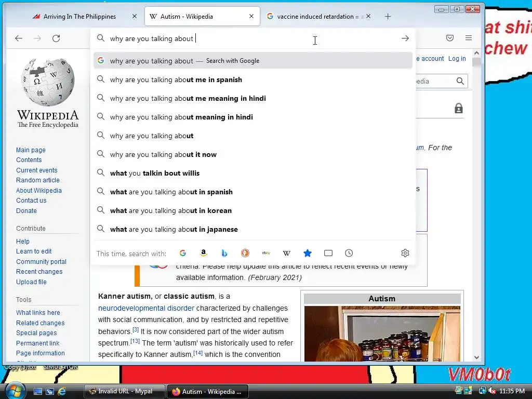Click the page protection padlock icon
The height and width of the screenshot is (399, 532).
click(x=459, y=108)
